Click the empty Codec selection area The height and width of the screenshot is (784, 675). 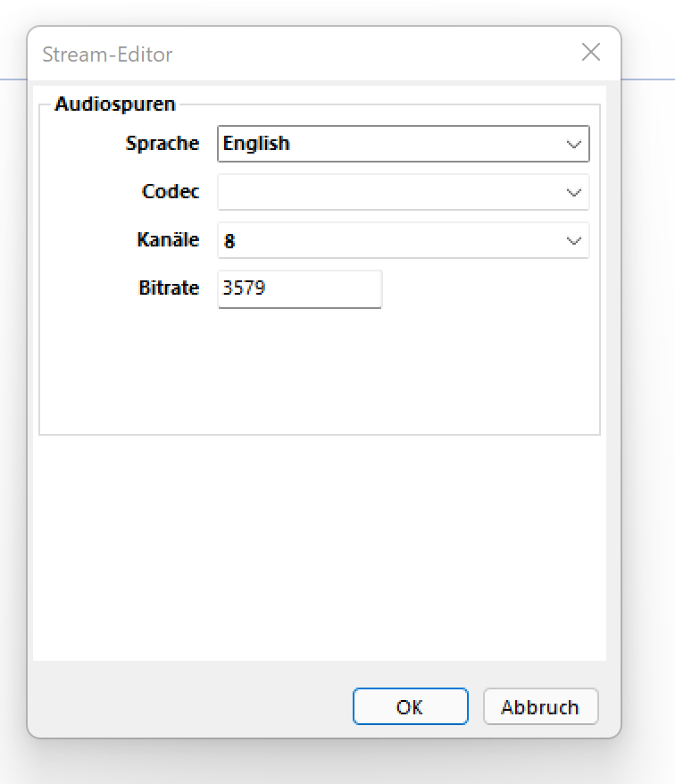[390, 192]
